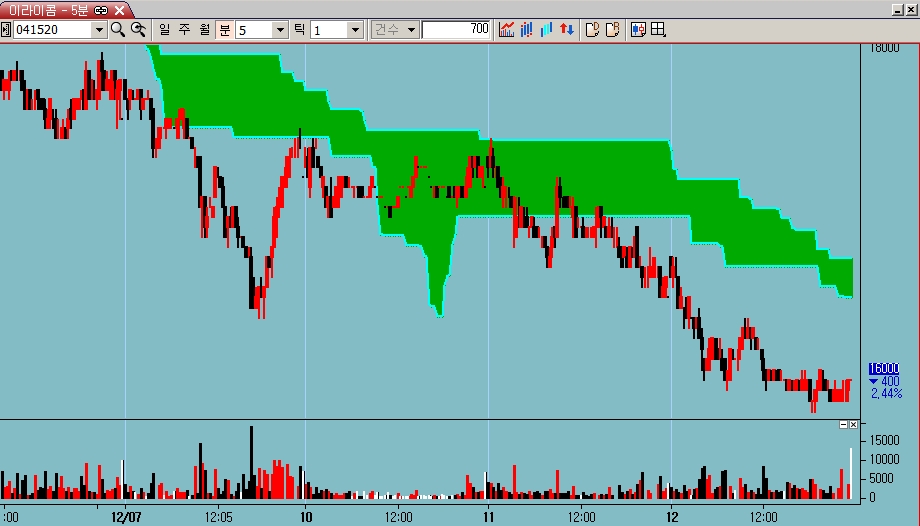Screen dimensions: 920x526
Task: Open the stock code 041520 dropdown
Action: [98, 30]
